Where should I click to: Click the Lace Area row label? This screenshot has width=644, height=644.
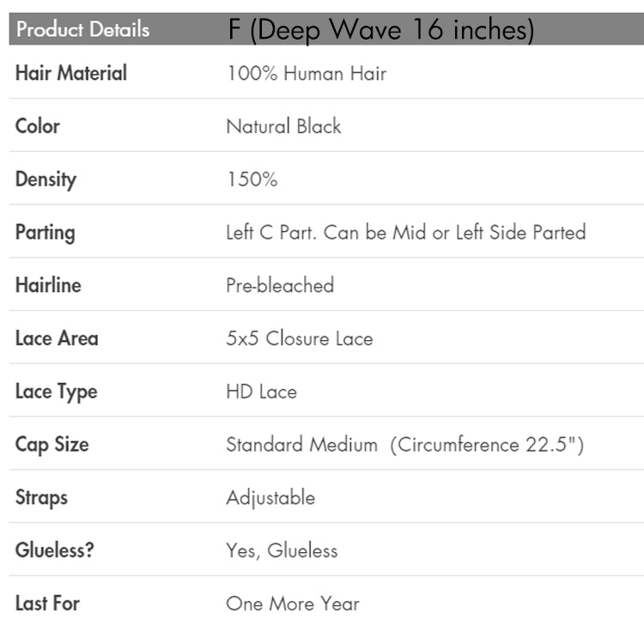tap(57, 338)
